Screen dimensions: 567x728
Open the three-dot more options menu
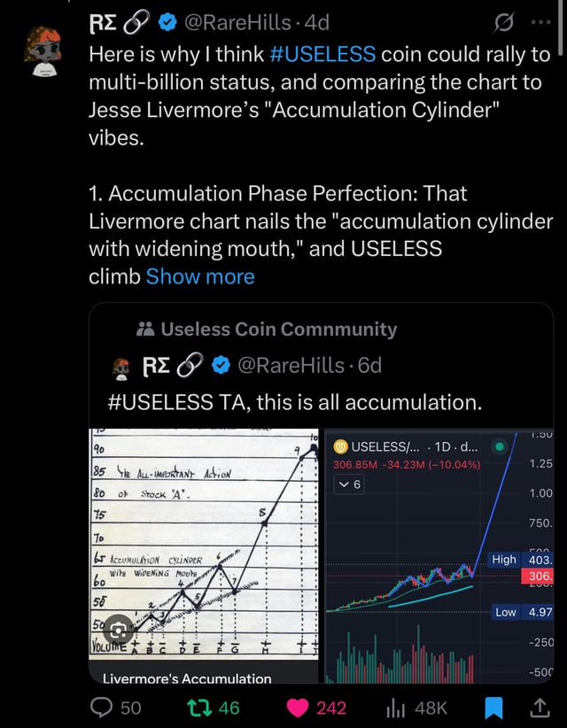(x=539, y=20)
